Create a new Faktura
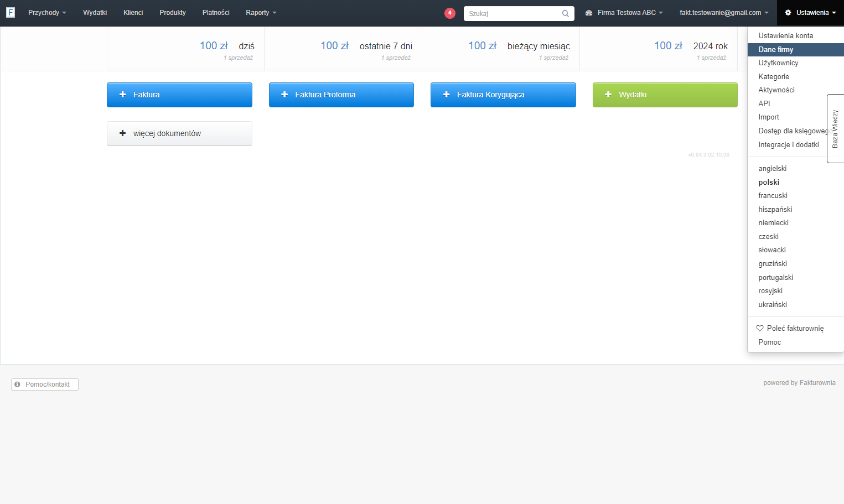844x504 pixels. tap(179, 95)
